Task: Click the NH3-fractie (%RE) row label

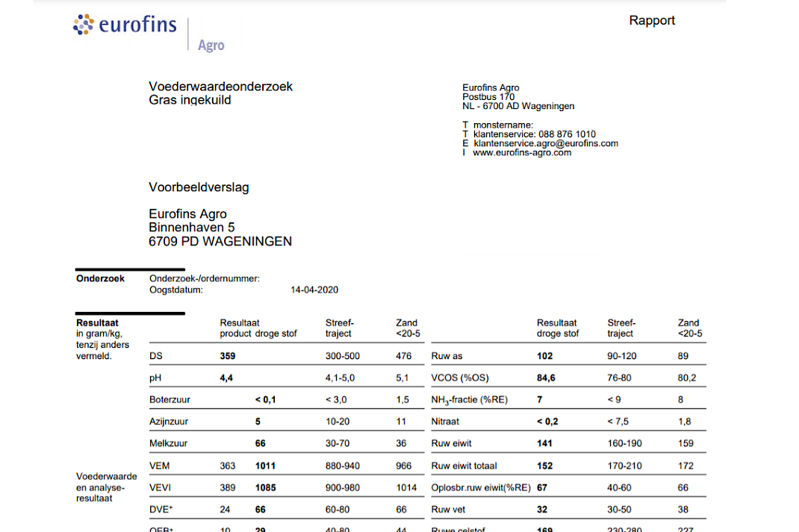Action: (x=469, y=400)
